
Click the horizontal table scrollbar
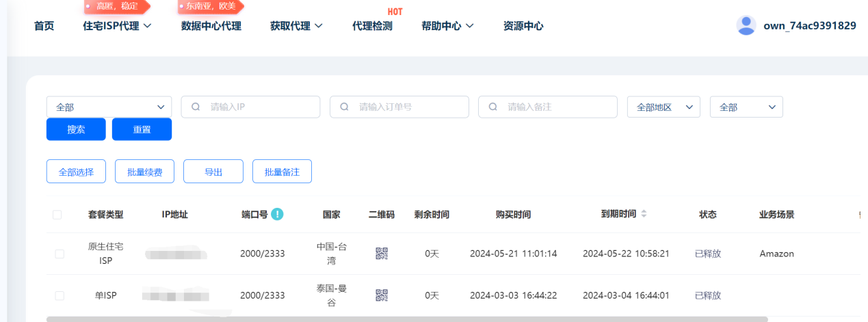(x=407, y=319)
